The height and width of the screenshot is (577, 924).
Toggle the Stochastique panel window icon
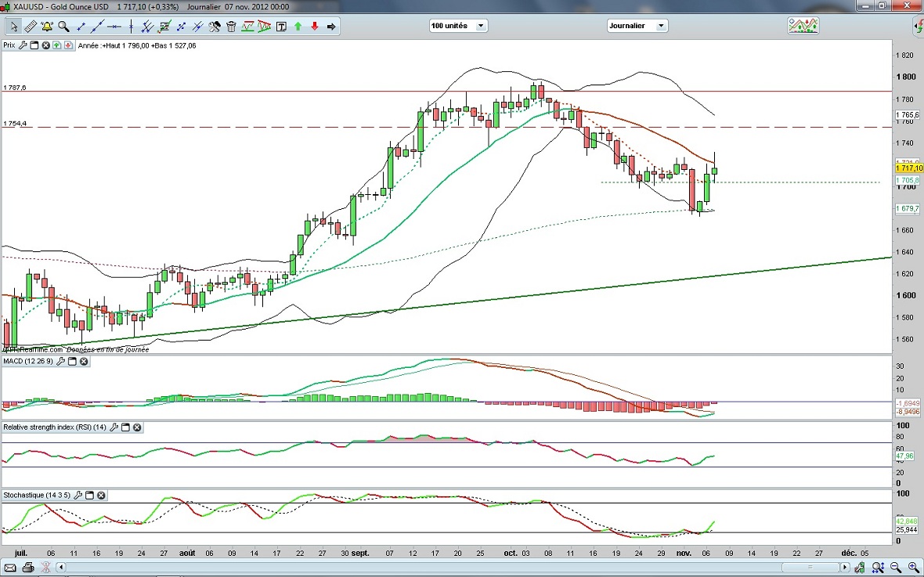89,496
